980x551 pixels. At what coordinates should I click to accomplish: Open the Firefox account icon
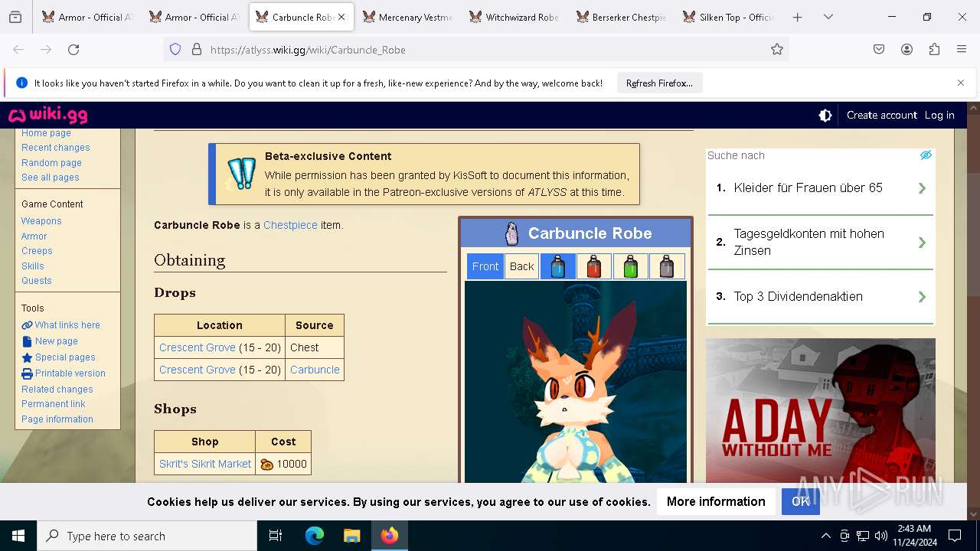pyautogui.click(x=906, y=50)
